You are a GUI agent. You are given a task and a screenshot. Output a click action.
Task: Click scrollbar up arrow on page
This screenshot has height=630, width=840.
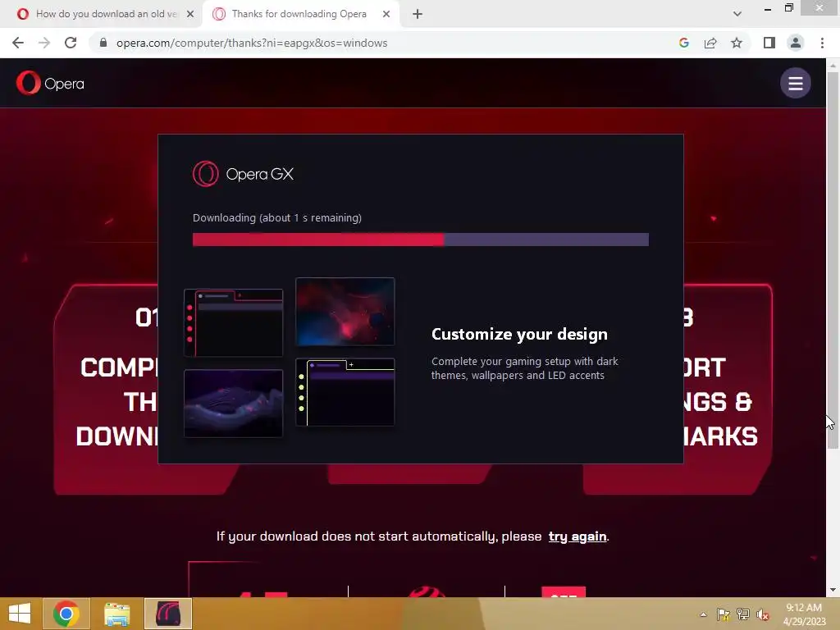(x=833, y=66)
